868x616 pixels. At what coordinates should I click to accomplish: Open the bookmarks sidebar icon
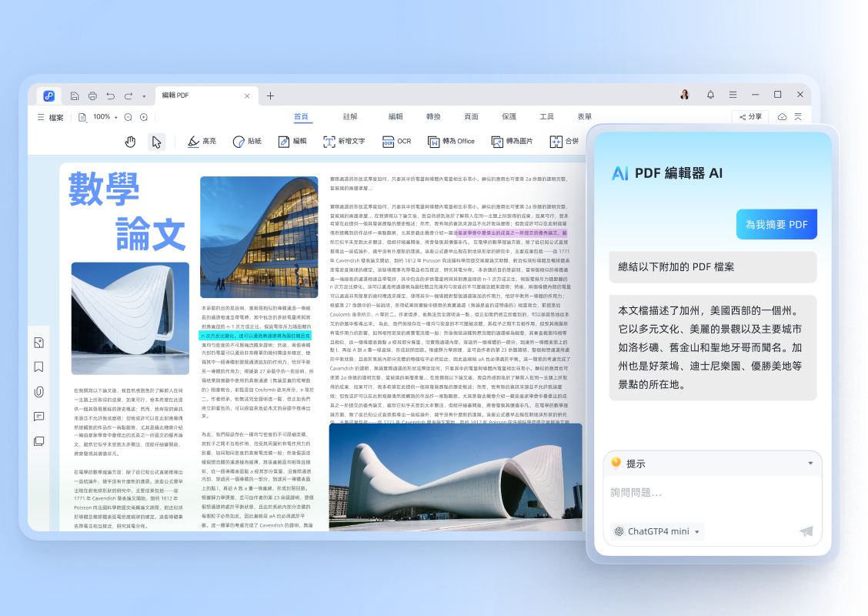click(x=38, y=367)
